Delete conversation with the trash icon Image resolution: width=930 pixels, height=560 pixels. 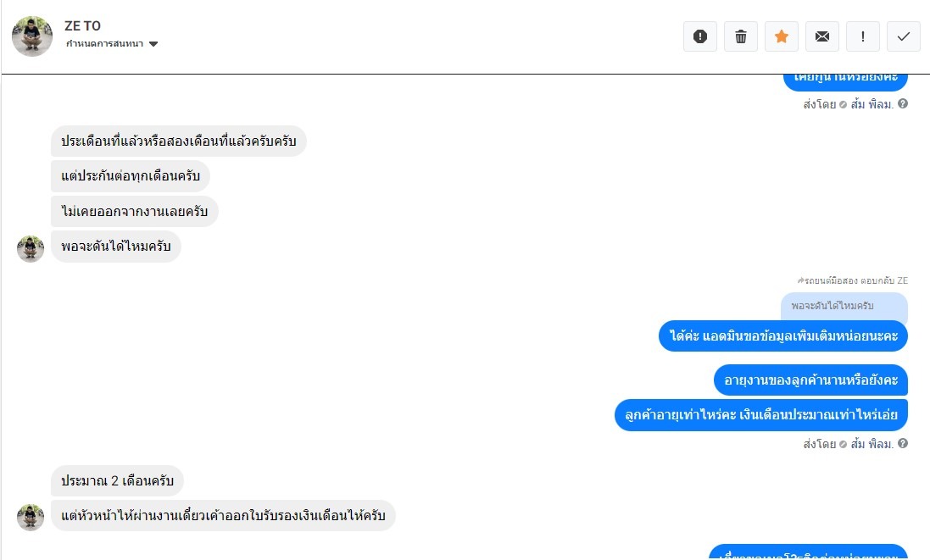coord(741,36)
